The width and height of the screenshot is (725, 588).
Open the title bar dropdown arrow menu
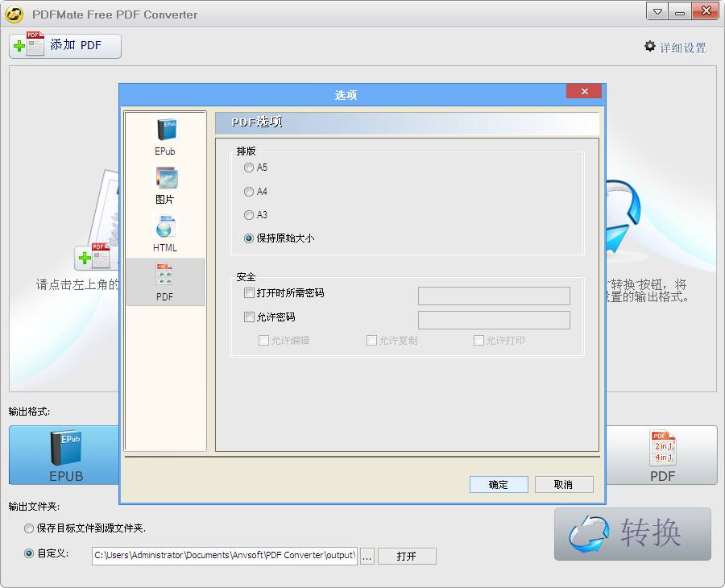tap(657, 11)
